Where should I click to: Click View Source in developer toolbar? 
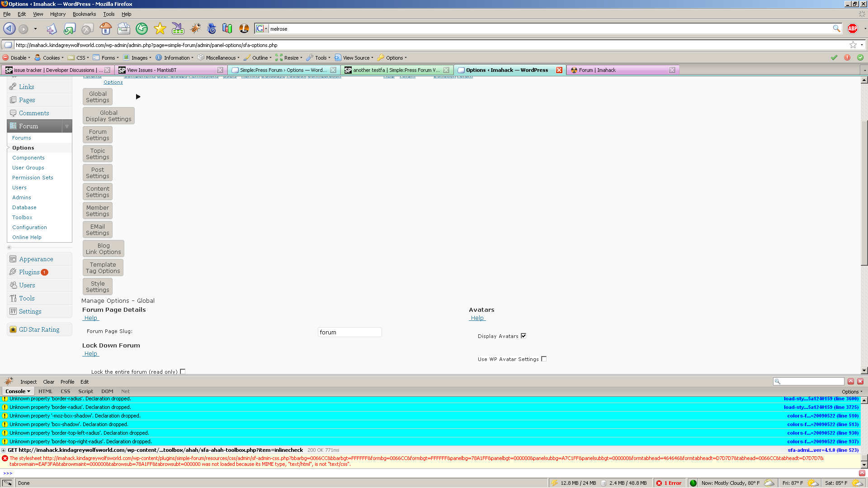354,58
